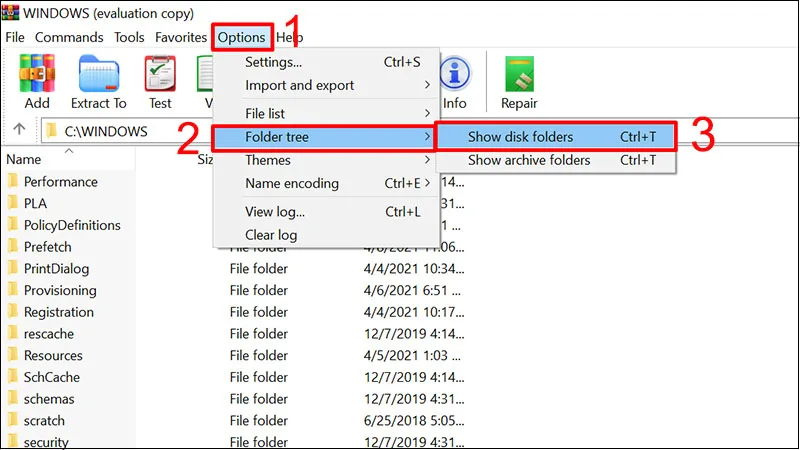Image resolution: width=800 pixels, height=450 pixels.
Task: Select View log... menu entry
Action: 327,211
